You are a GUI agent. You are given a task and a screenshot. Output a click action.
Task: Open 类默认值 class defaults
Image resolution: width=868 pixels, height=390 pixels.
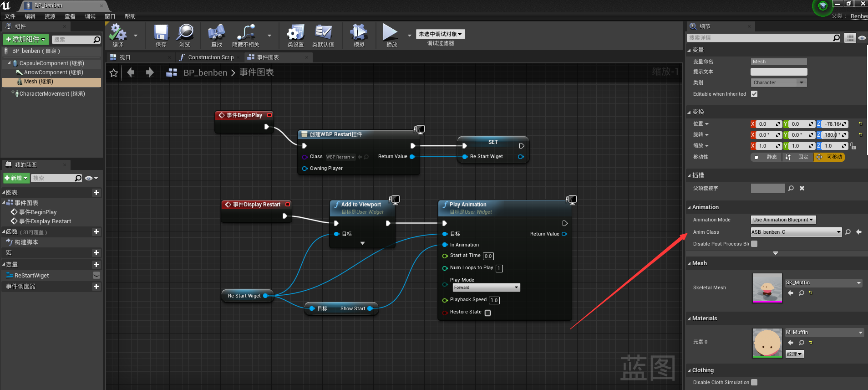pyautogui.click(x=323, y=36)
